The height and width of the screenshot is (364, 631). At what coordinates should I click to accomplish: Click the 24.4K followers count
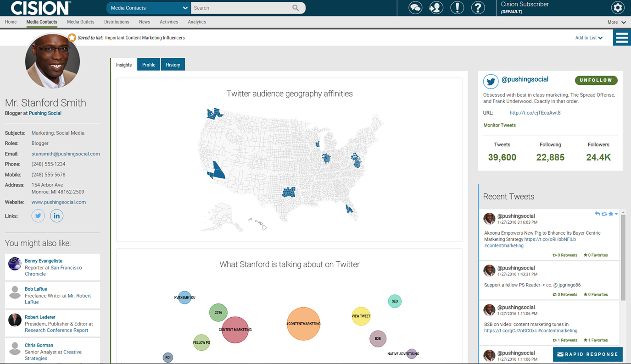(598, 157)
